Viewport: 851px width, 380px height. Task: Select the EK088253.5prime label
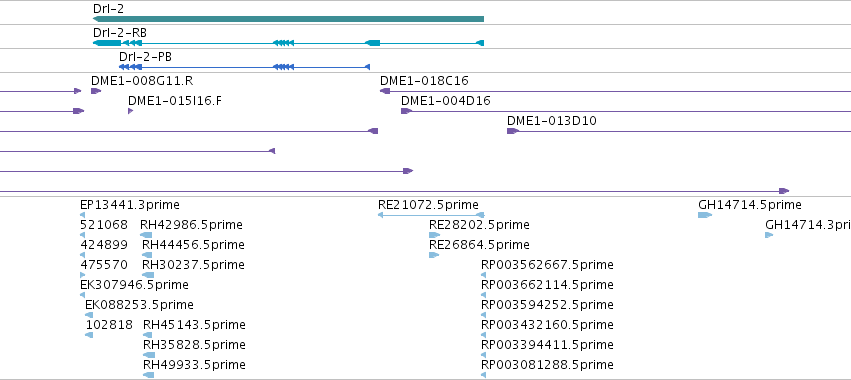[139, 305]
